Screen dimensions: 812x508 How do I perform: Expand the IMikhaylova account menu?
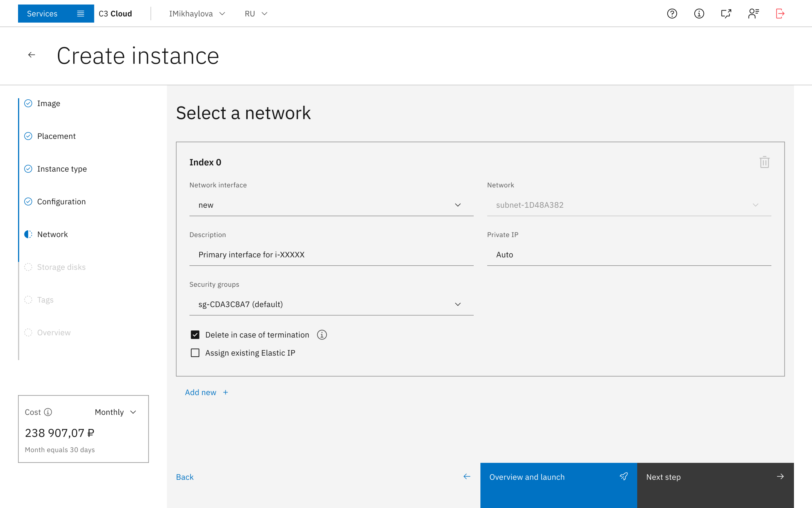(197, 14)
